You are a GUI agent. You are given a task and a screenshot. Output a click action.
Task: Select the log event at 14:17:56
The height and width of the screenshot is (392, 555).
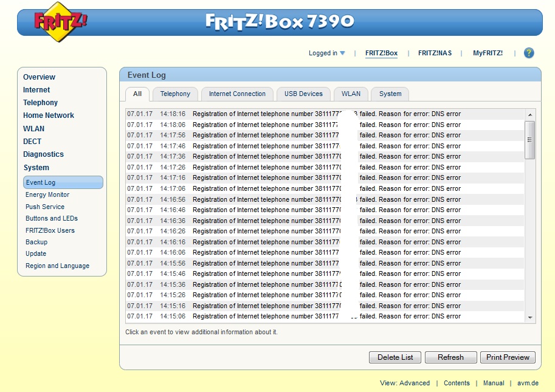click(325, 135)
